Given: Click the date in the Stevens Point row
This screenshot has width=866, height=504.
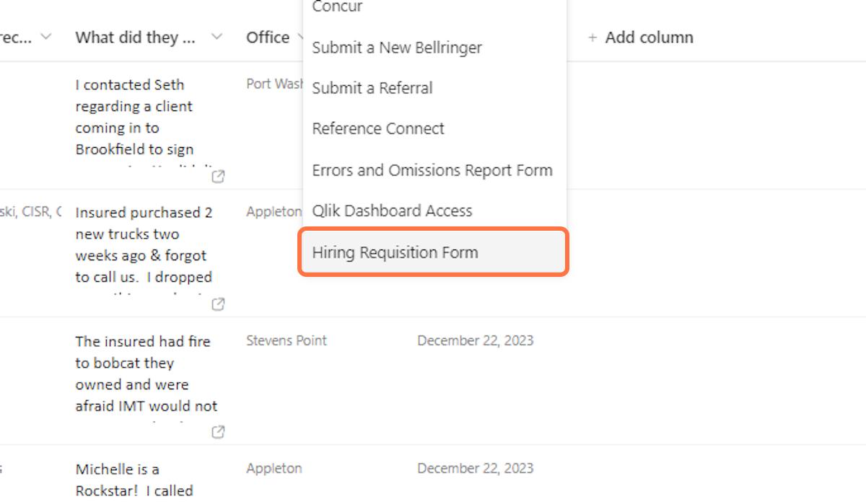Looking at the screenshot, I should [x=475, y=340].
